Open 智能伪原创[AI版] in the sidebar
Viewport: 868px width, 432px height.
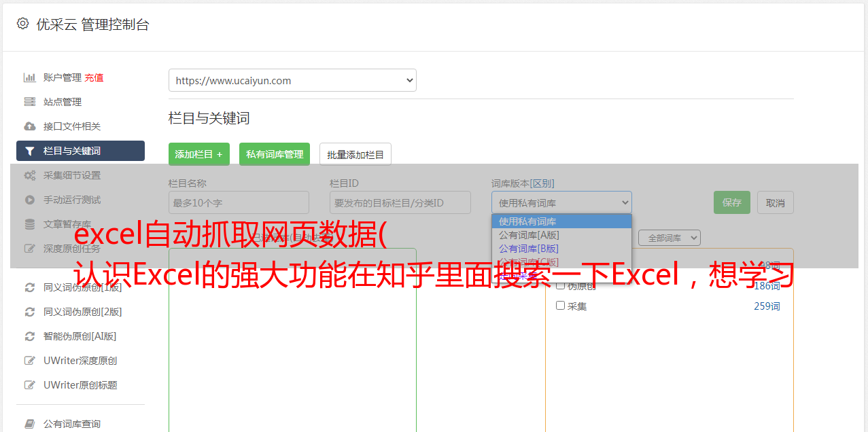click(x=80, y=336)
